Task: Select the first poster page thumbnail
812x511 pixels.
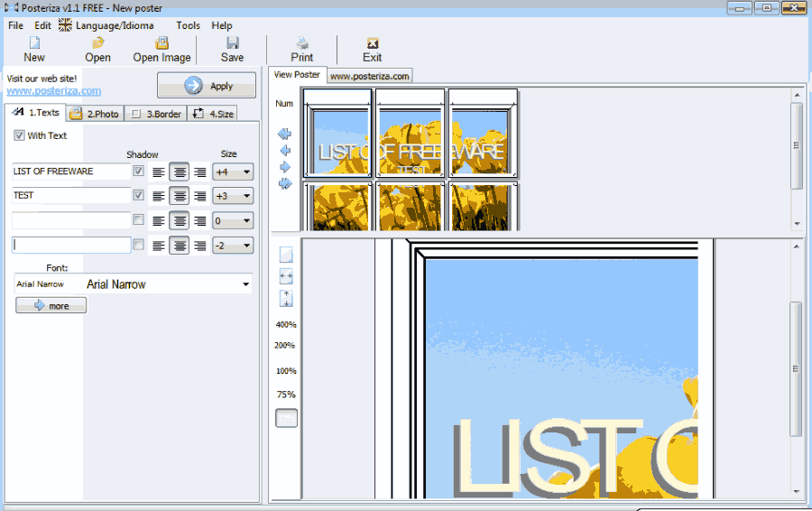Action: [337, 134]
